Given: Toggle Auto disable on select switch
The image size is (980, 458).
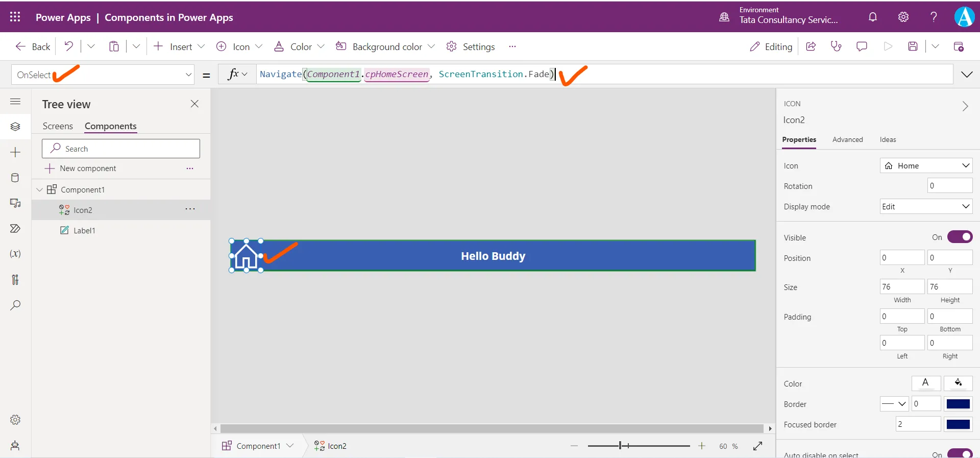Looking at the screenshot, I should pyautogui.click(x=960, y=453).
